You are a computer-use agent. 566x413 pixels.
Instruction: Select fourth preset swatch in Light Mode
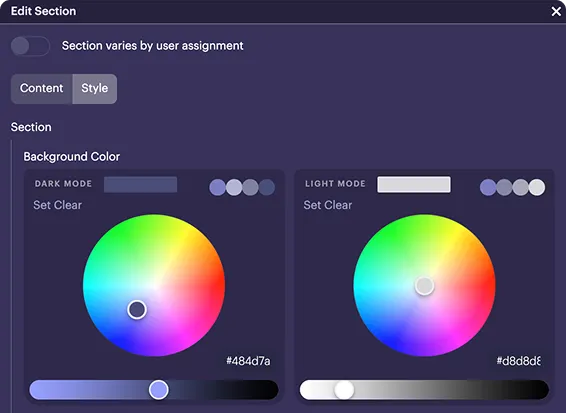point(537,187)
